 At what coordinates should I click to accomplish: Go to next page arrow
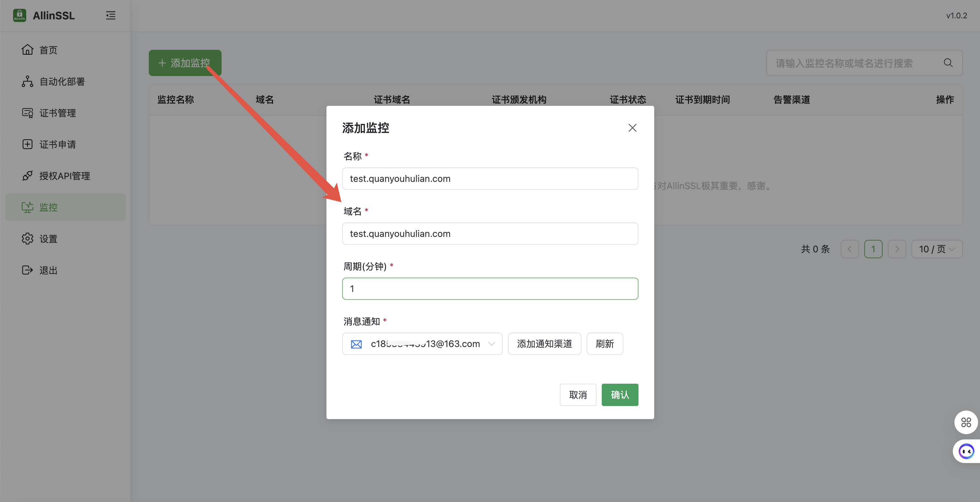(x=897, y=249)
